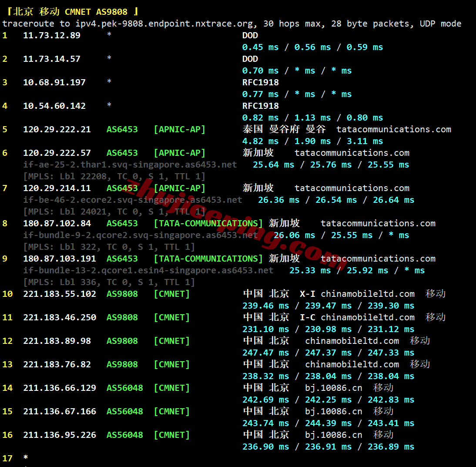Image resolution: width=476 pixels, height=467 pixels.
Task: Click the MPLS Lbl 22208 line
Action: tap(114, 176)
